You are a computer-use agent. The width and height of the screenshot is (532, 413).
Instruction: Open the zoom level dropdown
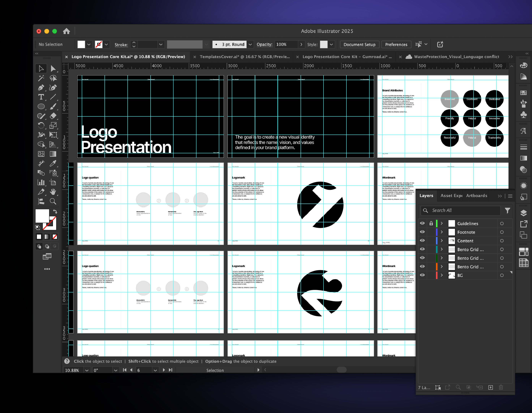click(x=87, y=370)
